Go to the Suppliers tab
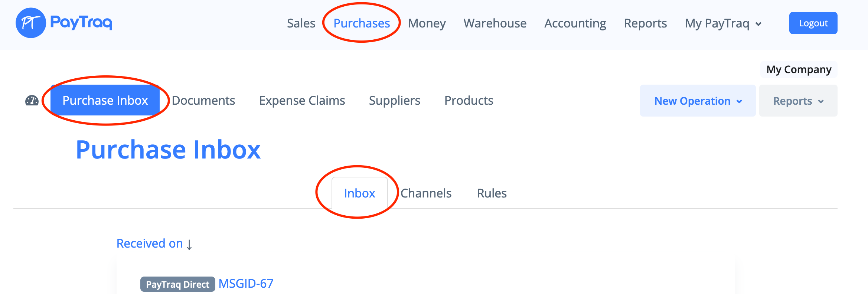 pyautogui.click(x=395, y=101)
